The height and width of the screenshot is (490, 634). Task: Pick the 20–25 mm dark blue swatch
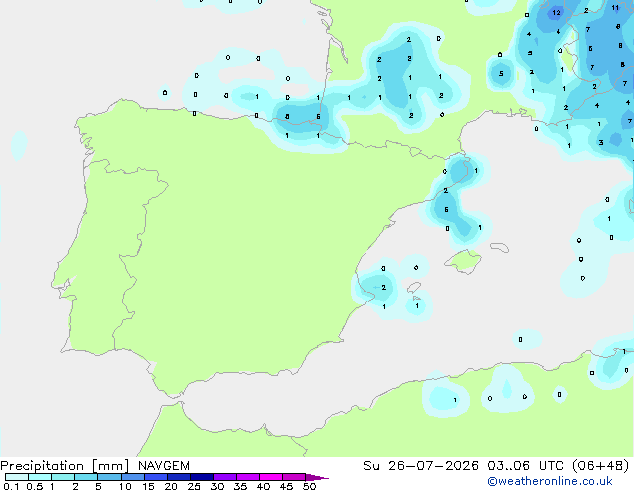[178, 477]
